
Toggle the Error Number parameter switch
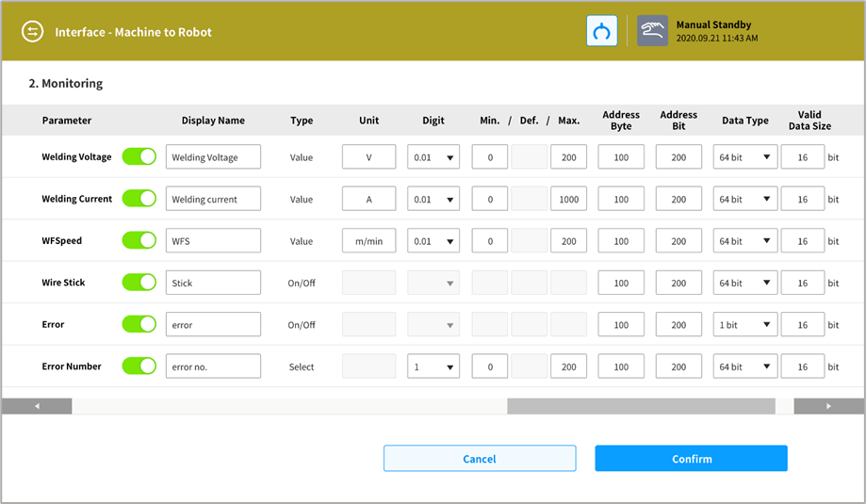point(139,366)
